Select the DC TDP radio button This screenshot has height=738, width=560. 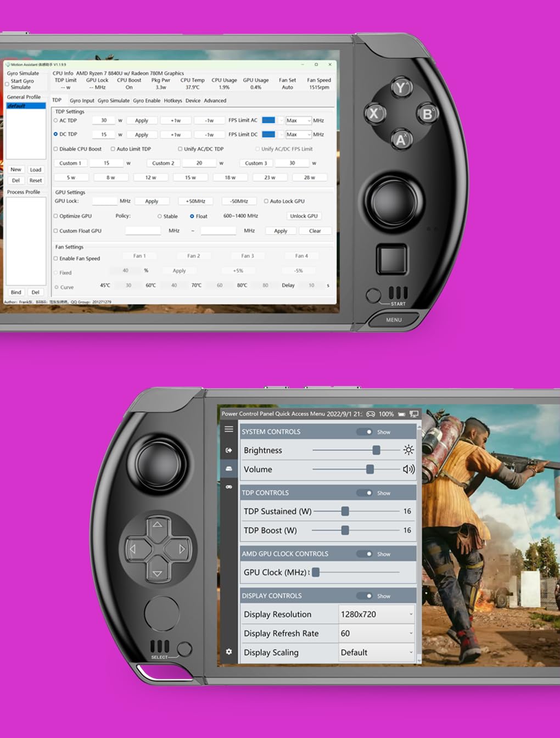pos(55,134)
